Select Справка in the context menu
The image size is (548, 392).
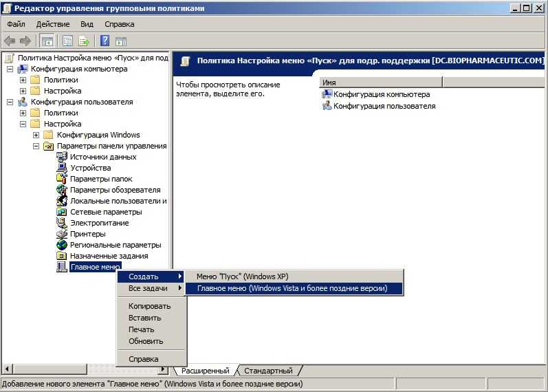click(151, 359)
